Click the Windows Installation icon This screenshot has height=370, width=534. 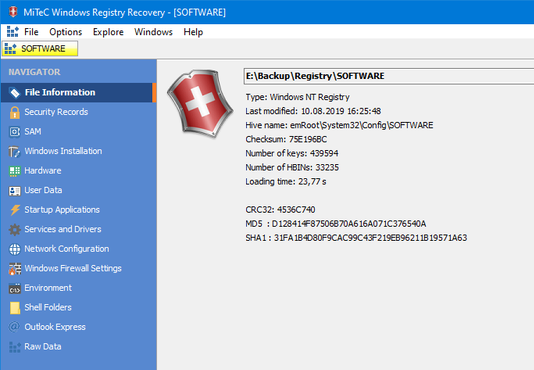15,151
